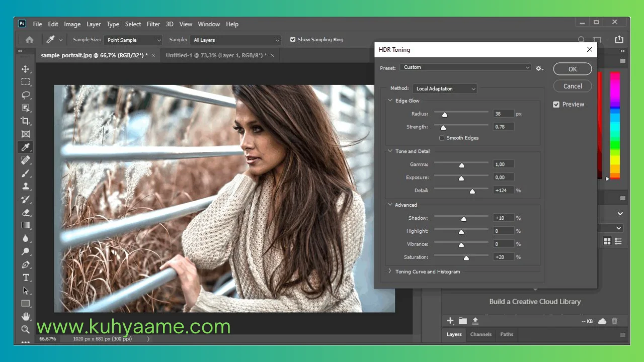Switch to the Paths tab
The image size is (644, 362).
point(507,334)
